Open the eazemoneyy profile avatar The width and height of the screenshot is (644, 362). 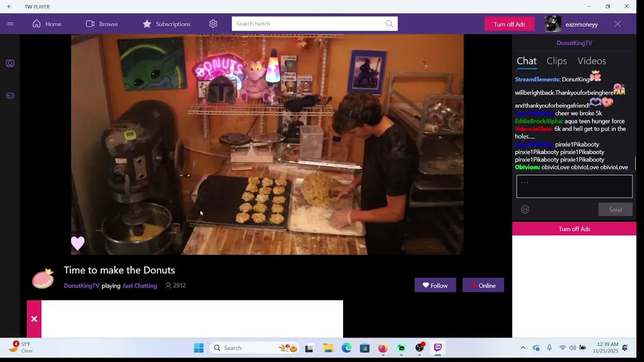click(x=553, y=24)
